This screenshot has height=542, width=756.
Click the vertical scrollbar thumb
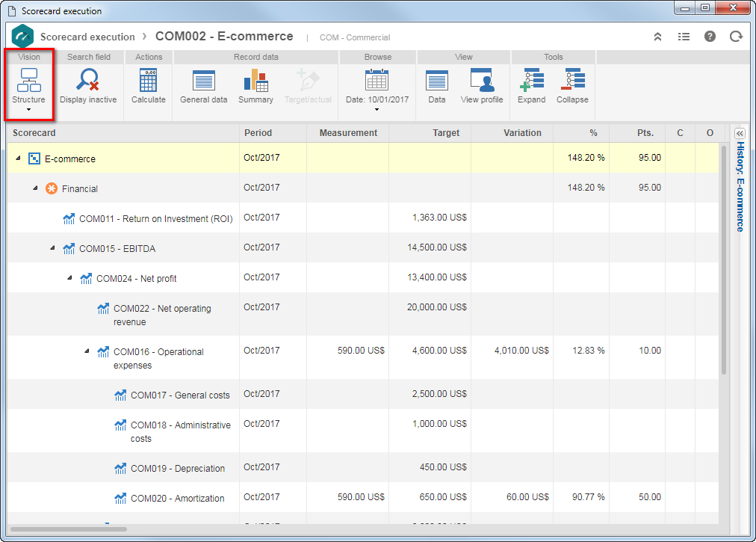724,259
